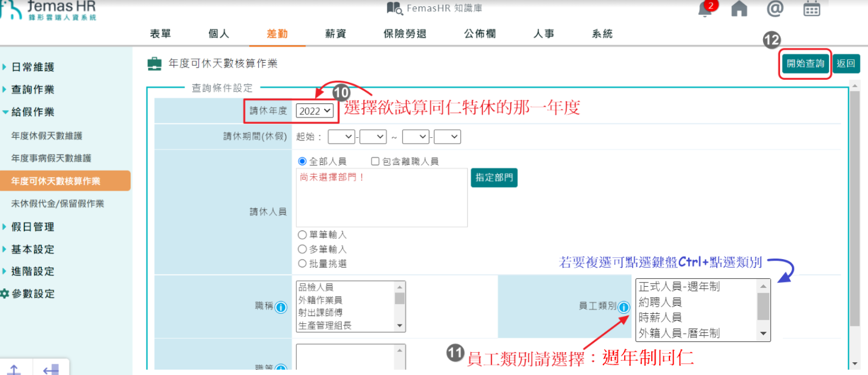Image resolution: width=868 pixels, height=375 pixels.
Task: Go to home page icon
Action: (x=739, y=9)
